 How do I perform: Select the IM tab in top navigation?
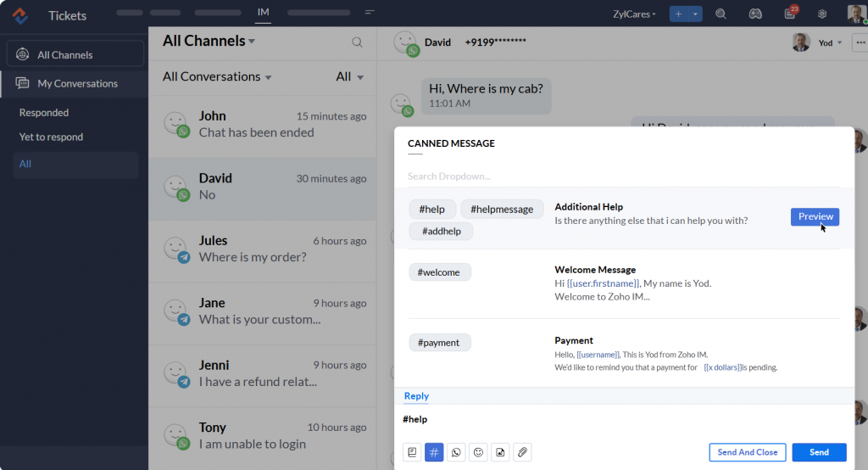pos(263,13)
